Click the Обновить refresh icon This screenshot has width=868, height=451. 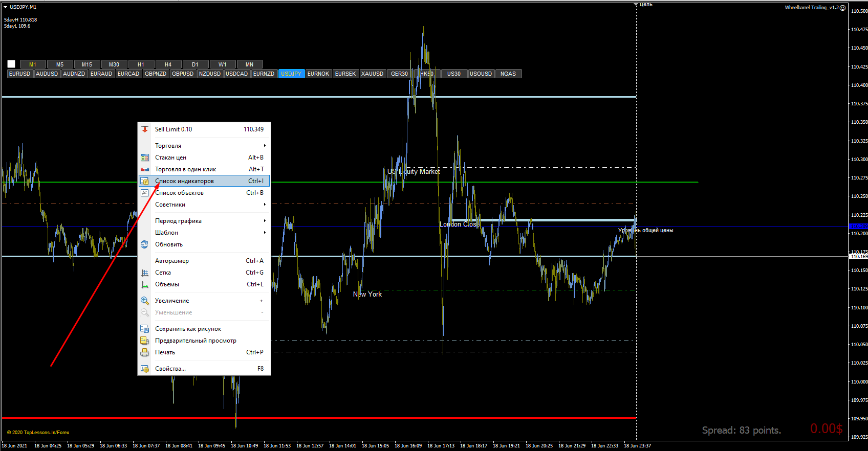pos(145,244)
